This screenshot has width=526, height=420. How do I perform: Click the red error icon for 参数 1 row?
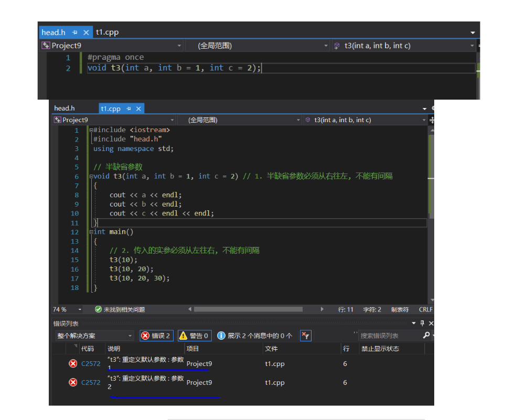point(73,364)
